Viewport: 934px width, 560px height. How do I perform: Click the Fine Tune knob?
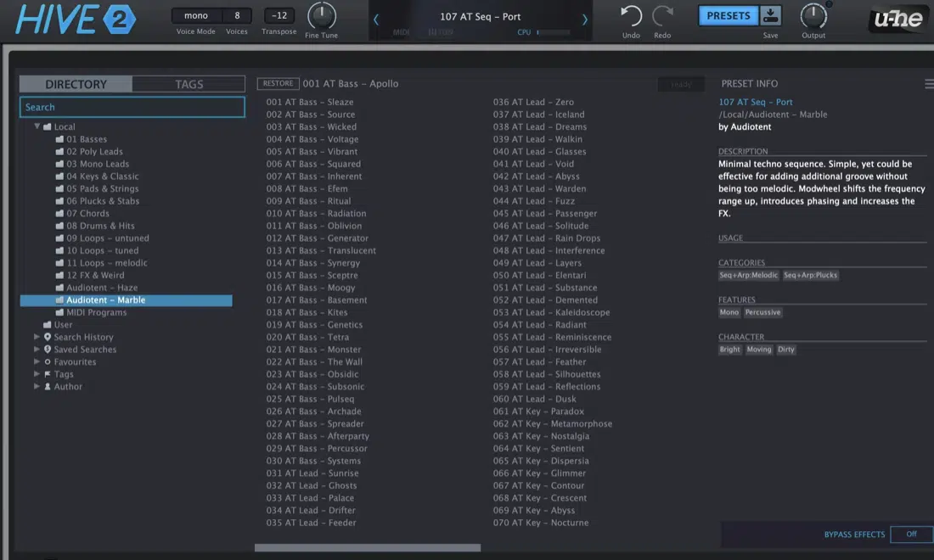(321, 14)
